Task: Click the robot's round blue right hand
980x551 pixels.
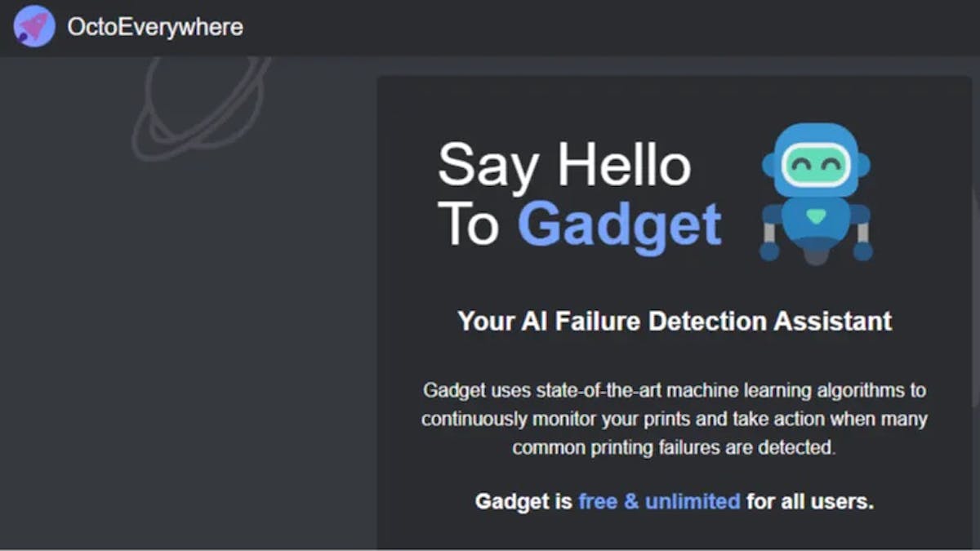Action: [862, 251]
